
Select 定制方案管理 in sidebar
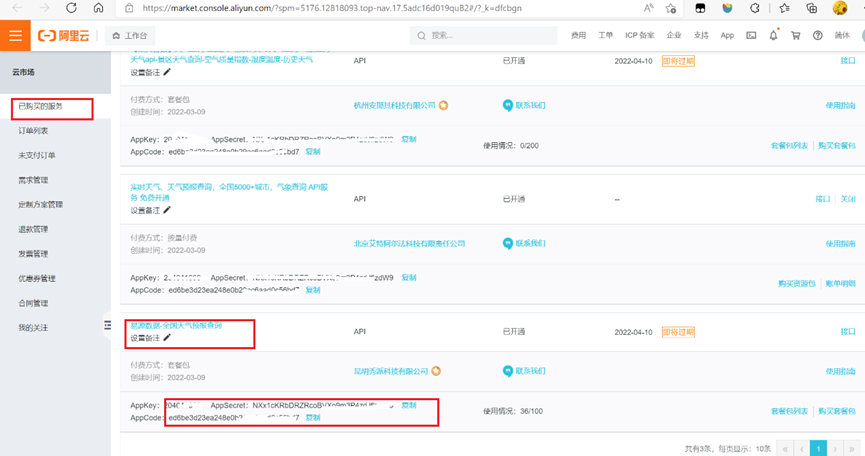pyautogui.click(x=40, y=205)
